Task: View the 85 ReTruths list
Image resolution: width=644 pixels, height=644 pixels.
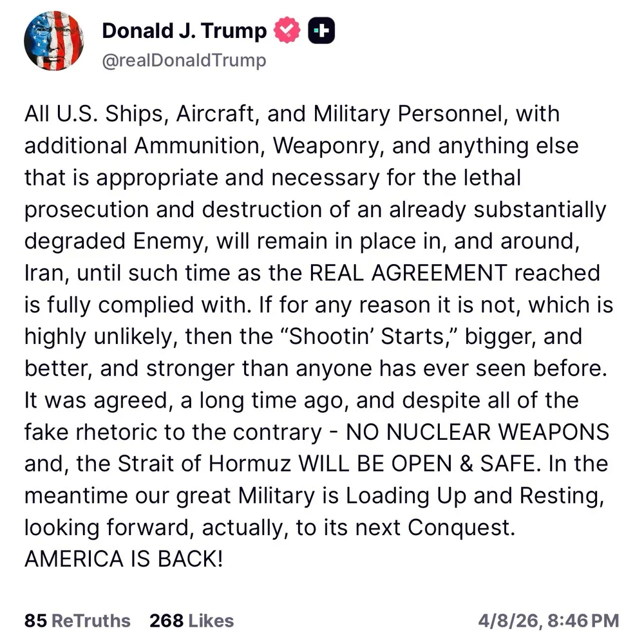Action: [77, 621]
